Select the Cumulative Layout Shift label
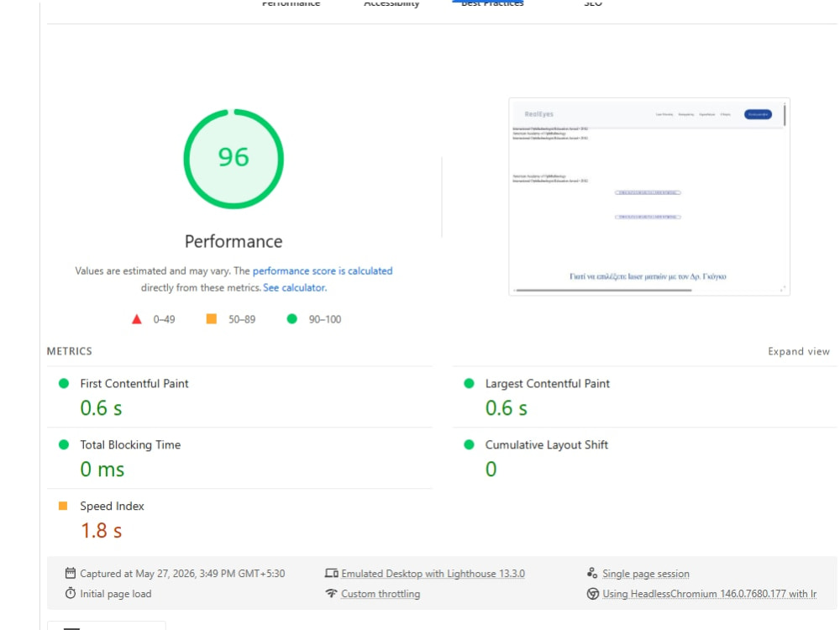The image size is (840, 630). click(547, 444)
